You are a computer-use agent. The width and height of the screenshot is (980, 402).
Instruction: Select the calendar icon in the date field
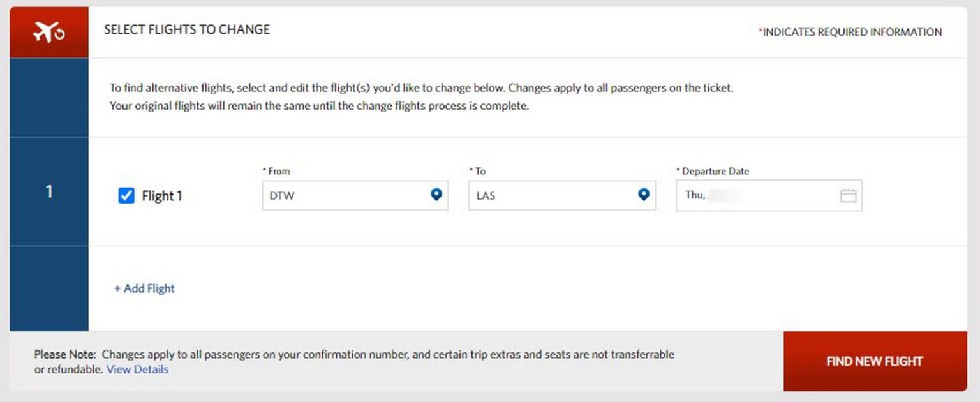pyautogui.click(x=848, y=195)
